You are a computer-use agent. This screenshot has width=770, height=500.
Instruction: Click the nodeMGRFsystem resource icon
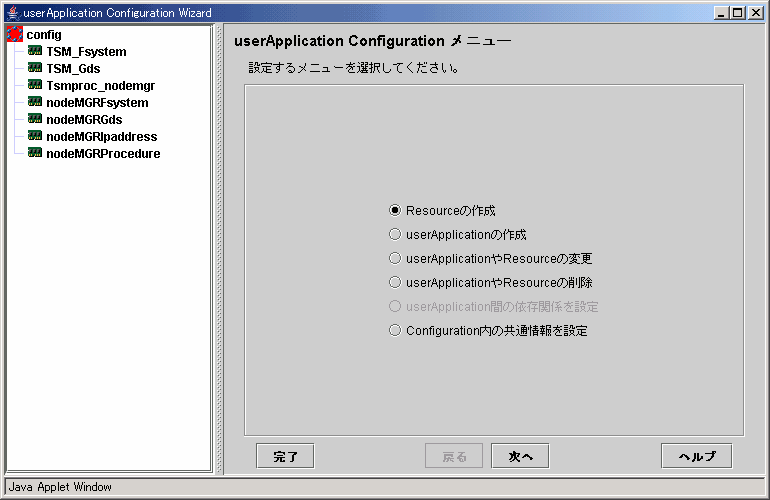pos(35,102)
